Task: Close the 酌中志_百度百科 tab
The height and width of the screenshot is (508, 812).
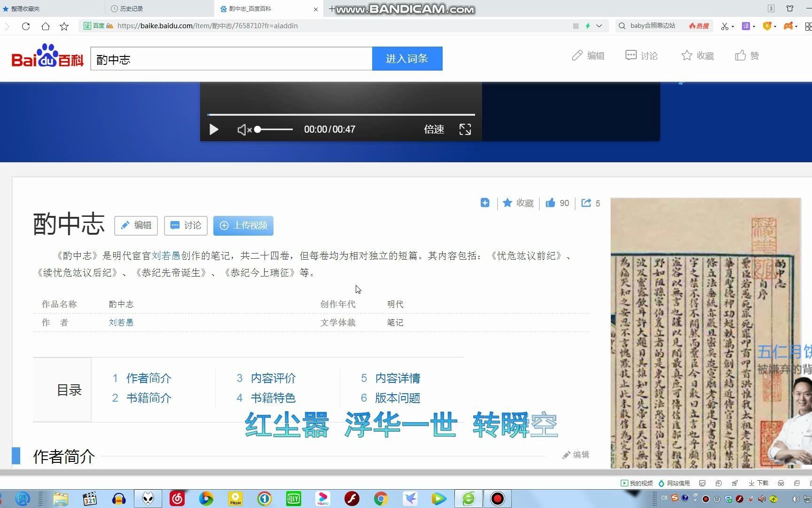Action: 316,9
